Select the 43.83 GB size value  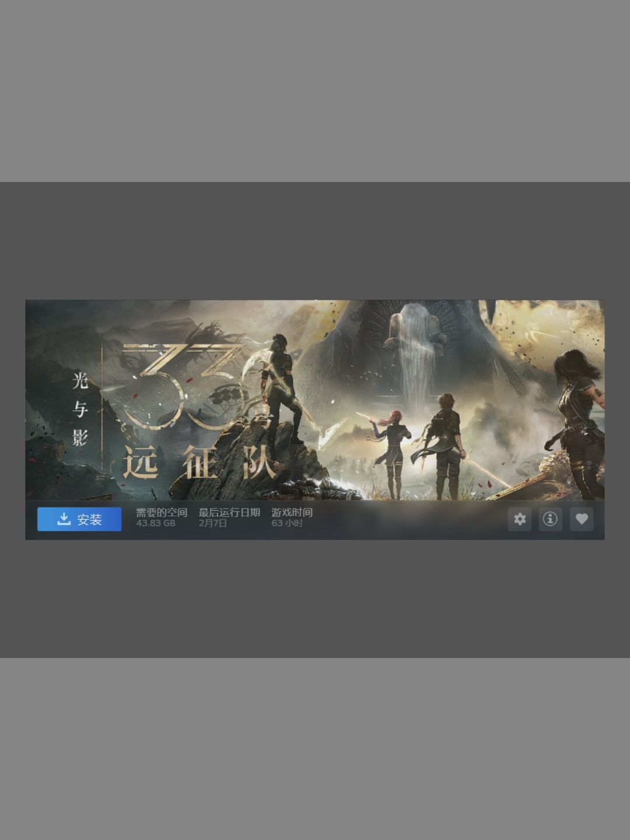pos(156,523)
